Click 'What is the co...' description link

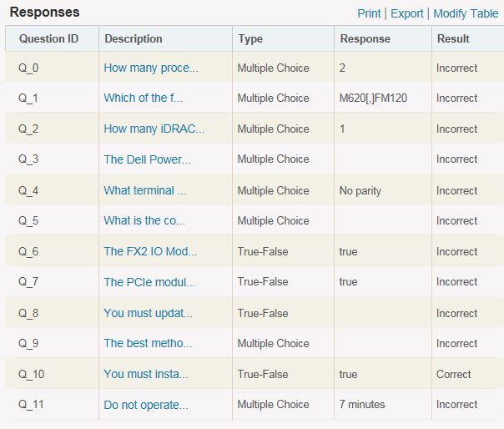(x=144, y=220)
